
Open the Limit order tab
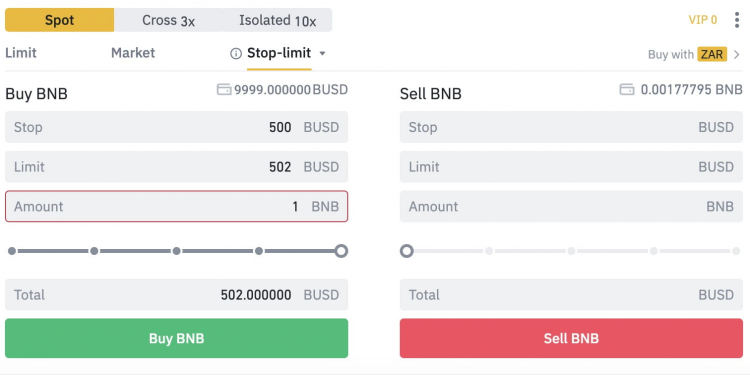point(21,53)
